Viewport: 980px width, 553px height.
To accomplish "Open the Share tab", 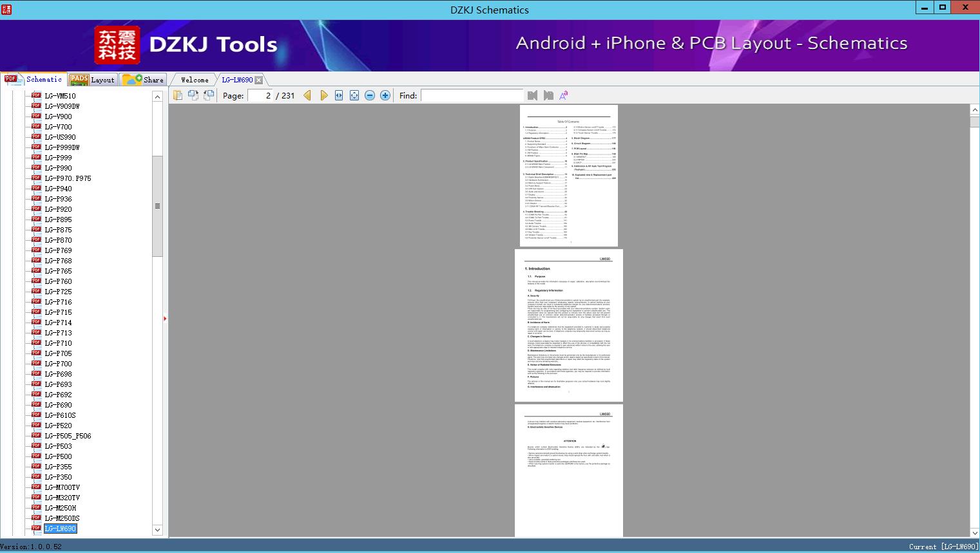I will [144, 80].
